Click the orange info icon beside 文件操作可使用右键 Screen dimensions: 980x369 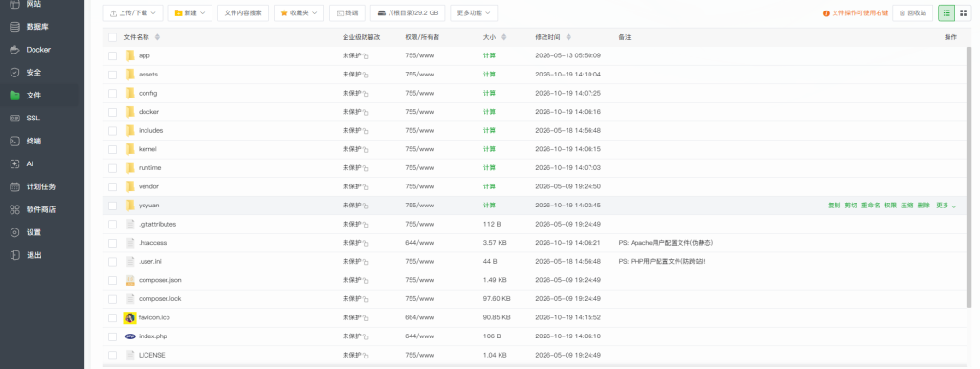826,13
